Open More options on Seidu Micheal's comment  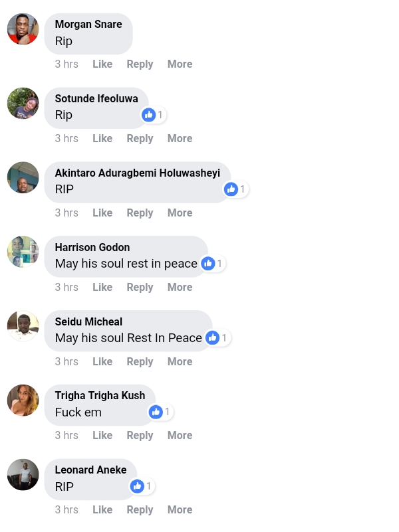click(180, 362)
